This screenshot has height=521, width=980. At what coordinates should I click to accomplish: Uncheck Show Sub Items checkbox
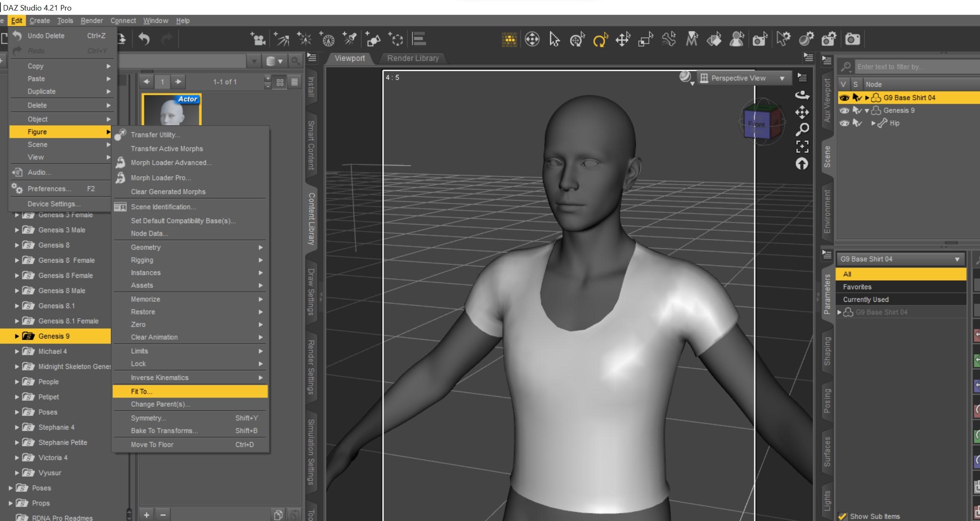click(842, 516)
